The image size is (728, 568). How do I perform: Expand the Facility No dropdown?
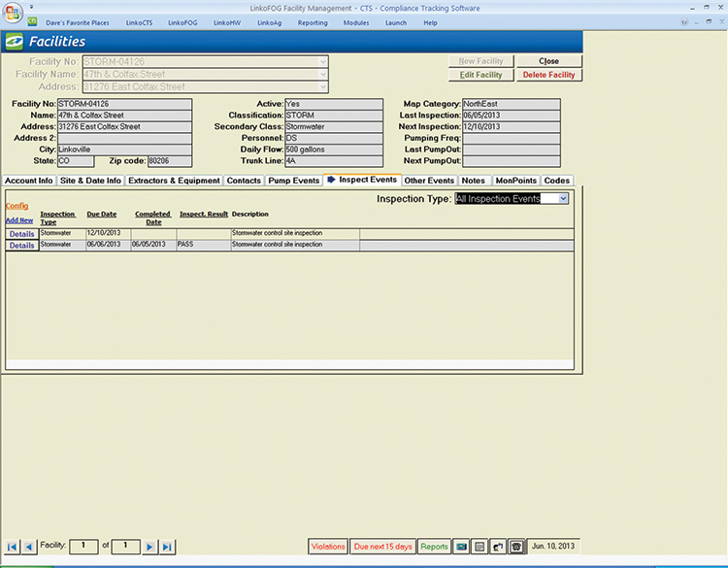point(323,61)
